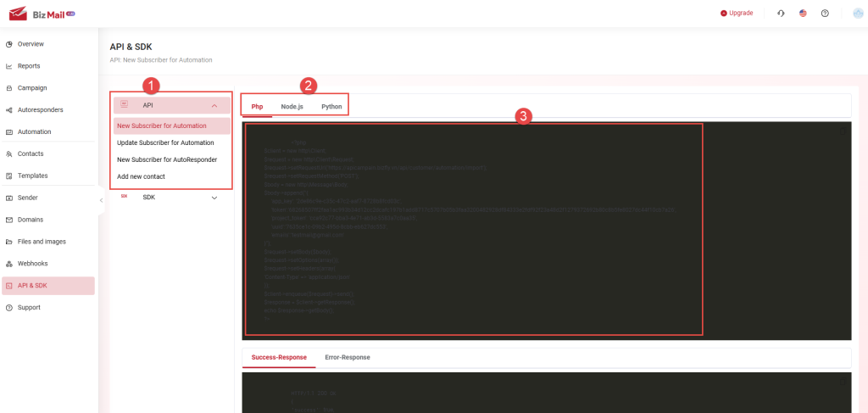Collapse the sidebar using arrow handle
Image resolution: width=868 pixels, height=413 pixels.
coord(101,200)
